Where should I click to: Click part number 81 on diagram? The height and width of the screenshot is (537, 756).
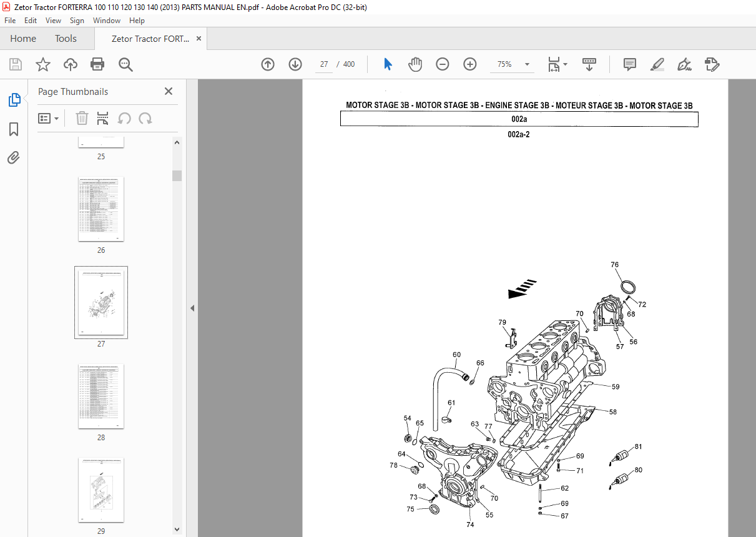click(638, 446)
